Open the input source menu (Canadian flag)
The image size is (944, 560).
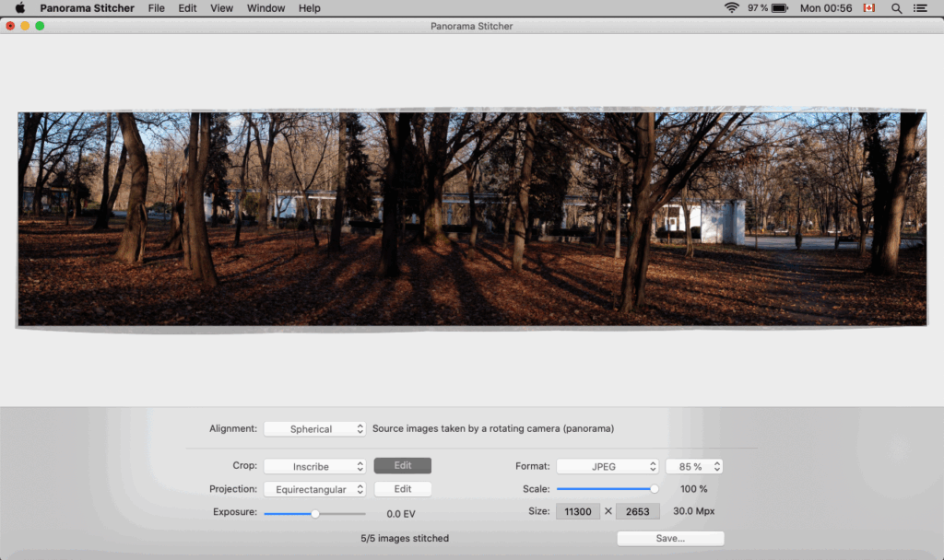click(868, 8)
